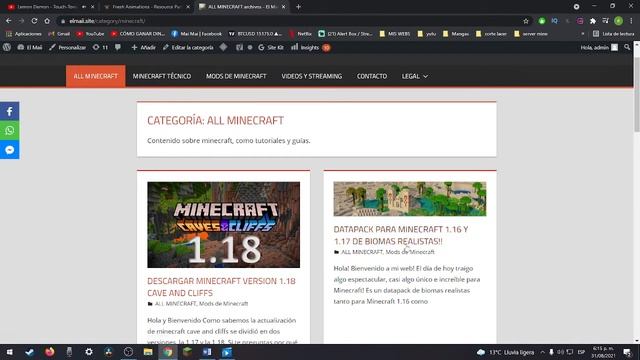Open Site Kit in admin bar
640x360 pixels.
pyautogui.click(x=271, y=47)
